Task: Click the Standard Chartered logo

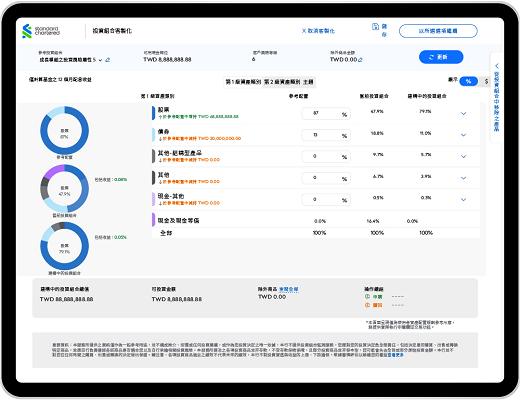Action: coord(41,31)
